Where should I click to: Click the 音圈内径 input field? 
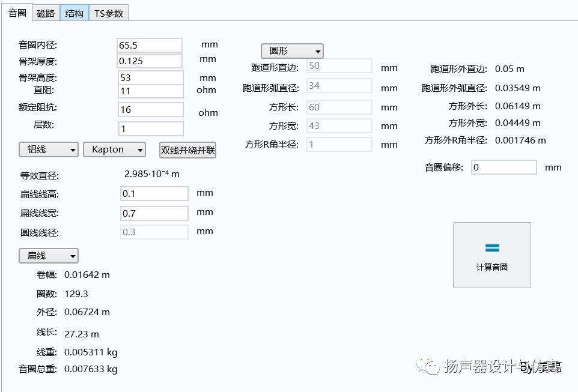click(x=150, y=46)
